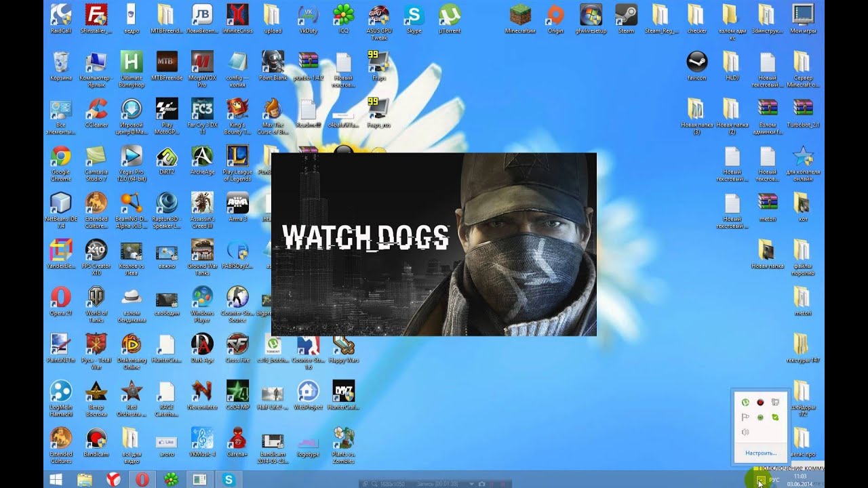Open the Opera 21 desktop shortcut
868x488 pixels.
tap(61, 302)
